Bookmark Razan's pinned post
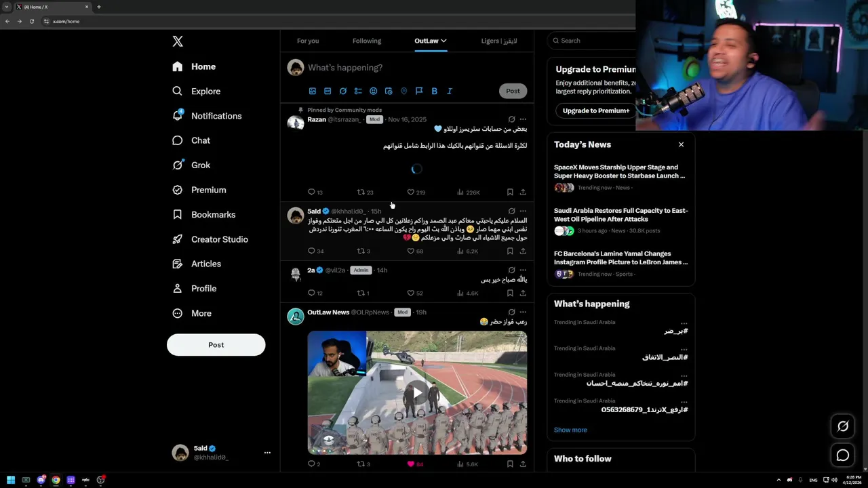This screenshot has width=868, height=488. point(510,192)
